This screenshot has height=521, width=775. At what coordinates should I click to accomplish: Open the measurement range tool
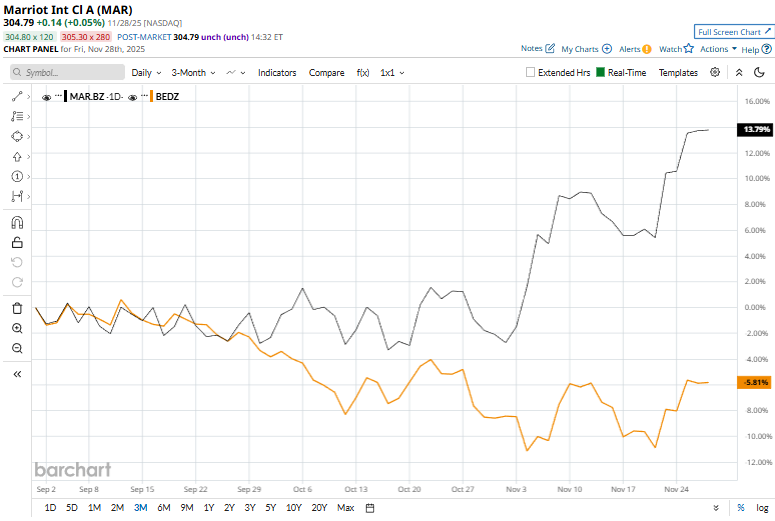click(17, 196)
